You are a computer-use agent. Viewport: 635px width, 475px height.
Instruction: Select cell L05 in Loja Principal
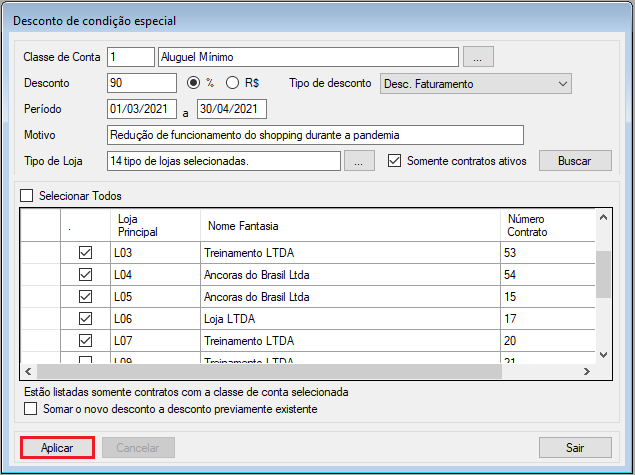156,296
